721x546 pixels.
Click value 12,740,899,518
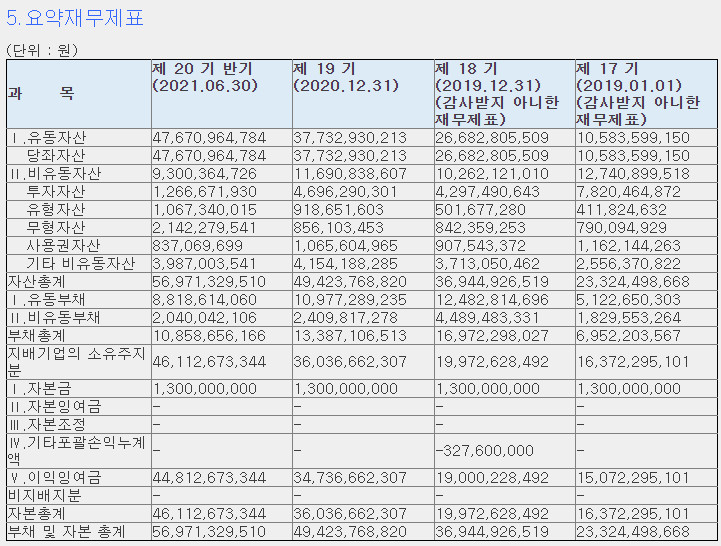pos(633,174)
